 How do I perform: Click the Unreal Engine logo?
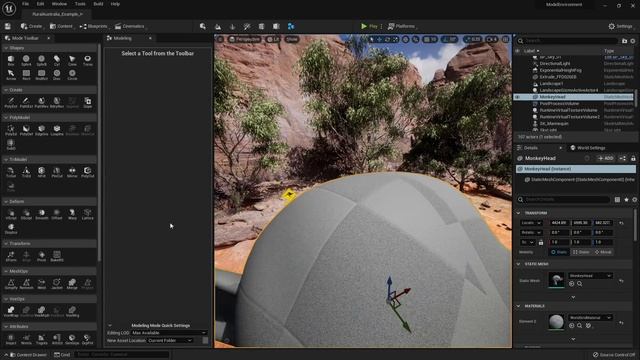(9, 8)
